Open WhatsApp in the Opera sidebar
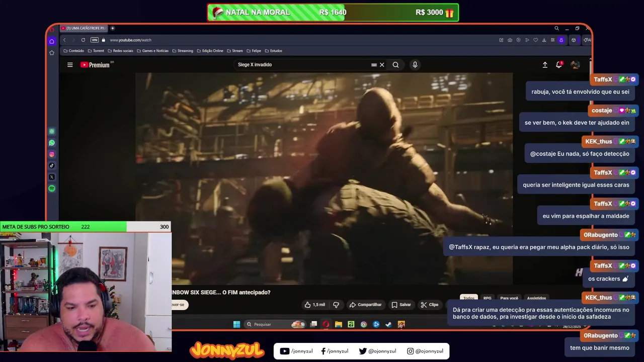Screen dimensions: 644x362 52,143
